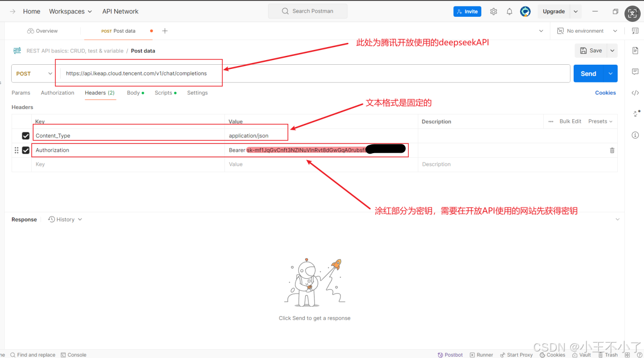Image resolution: width=644 pixels, height=358 pixels.
Task: Click the empty Key field in headers
Action: coord(128,164)
